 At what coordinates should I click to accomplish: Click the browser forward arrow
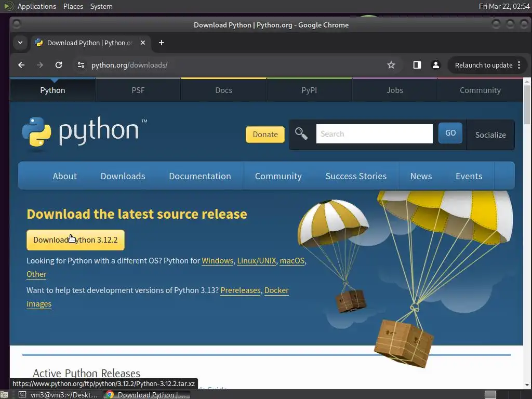(40, 65)
